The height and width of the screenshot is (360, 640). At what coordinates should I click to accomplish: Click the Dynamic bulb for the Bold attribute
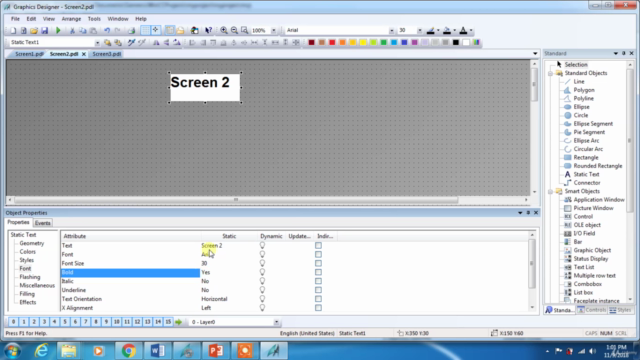point(262,272)
